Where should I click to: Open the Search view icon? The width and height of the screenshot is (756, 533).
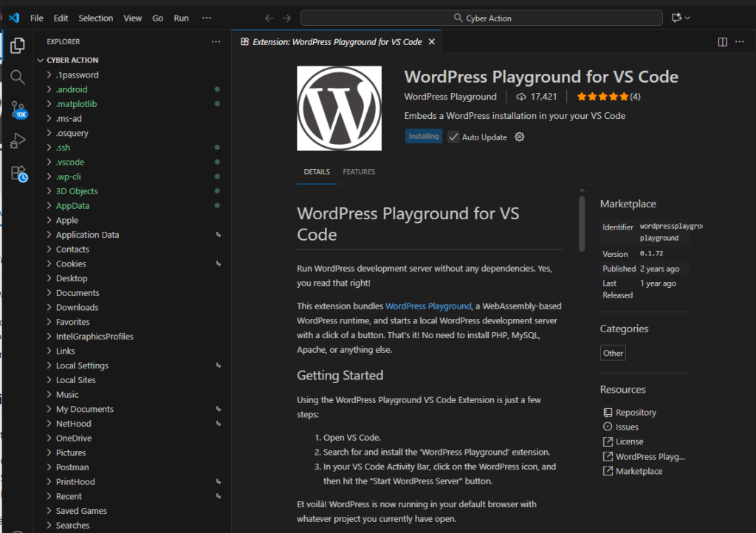click(18, 77)
